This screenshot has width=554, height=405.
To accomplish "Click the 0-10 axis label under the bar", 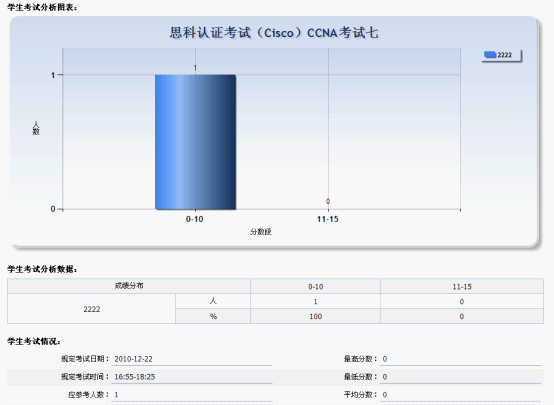I will tap(194, 219).
